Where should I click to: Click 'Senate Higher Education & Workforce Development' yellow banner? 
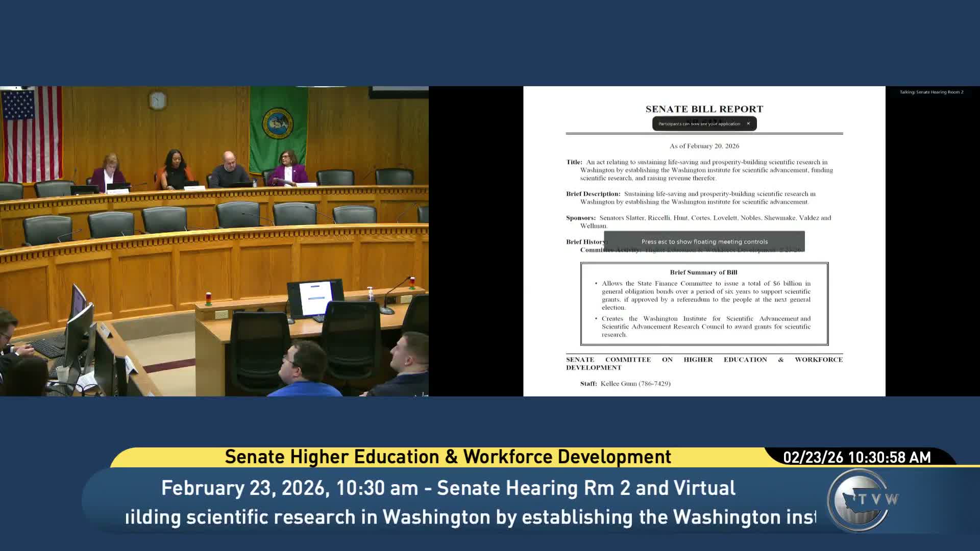pyautogui.click(x=448, y=457)
